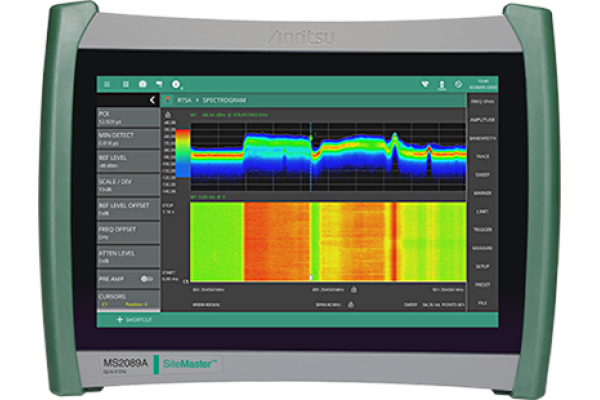Add a shortcut with + SHORTCUT
This screenshot has height=400, width=600.
coord(134,320)
